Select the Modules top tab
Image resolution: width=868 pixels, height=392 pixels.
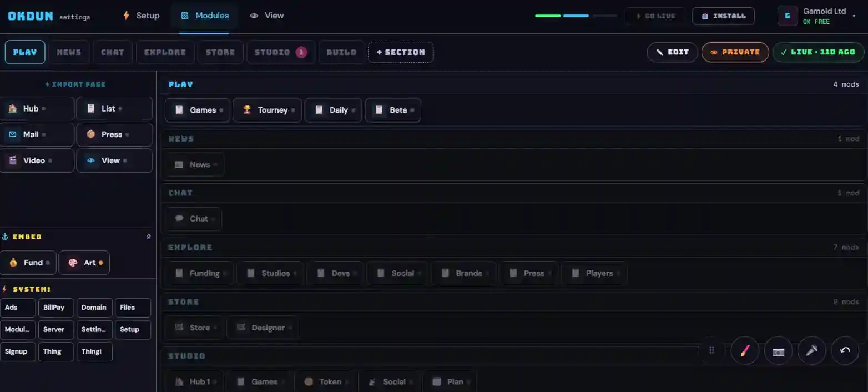click(204, 16)
